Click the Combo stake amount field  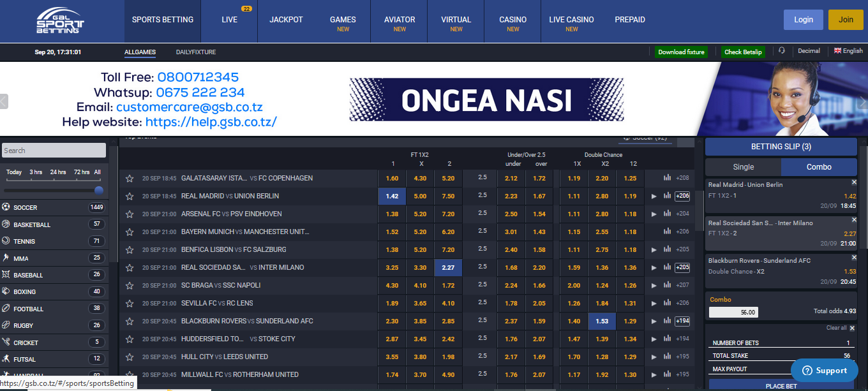pyautogui.click(x=733, y=312)
